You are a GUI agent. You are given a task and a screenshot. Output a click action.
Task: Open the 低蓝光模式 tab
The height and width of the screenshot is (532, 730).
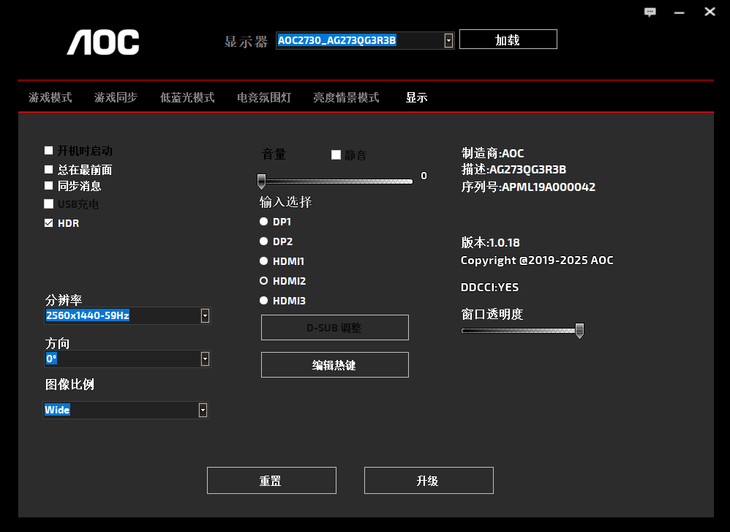tap(187, 97)
